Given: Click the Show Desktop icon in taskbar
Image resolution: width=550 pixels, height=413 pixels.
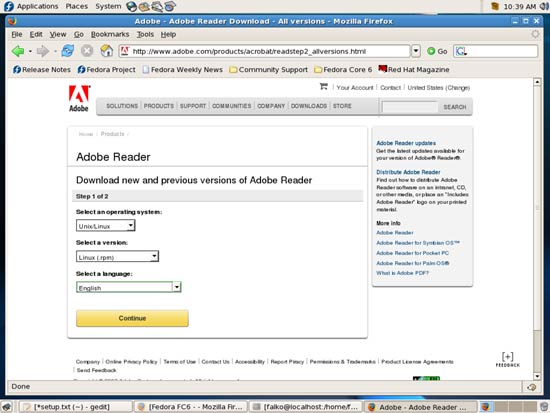Looking at the screenshot, I should (7, 407).
